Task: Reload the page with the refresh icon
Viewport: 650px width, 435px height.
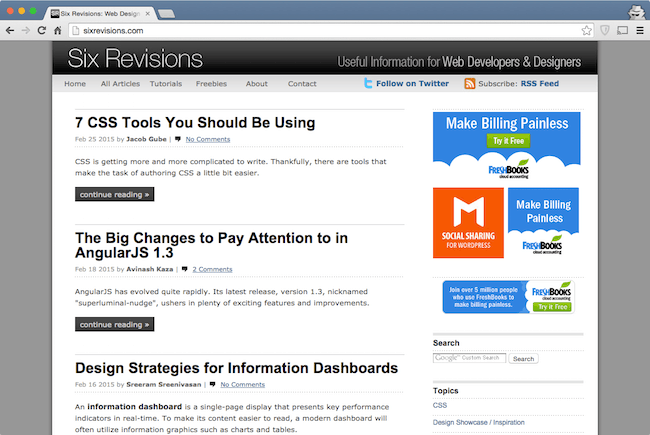Action: click(42, 31)
